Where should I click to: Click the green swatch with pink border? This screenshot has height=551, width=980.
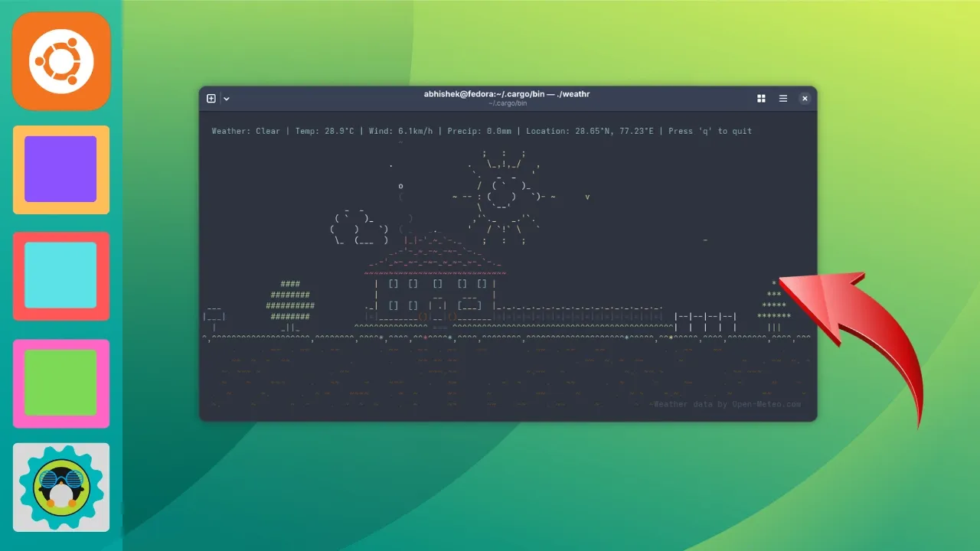click(60, 381)
